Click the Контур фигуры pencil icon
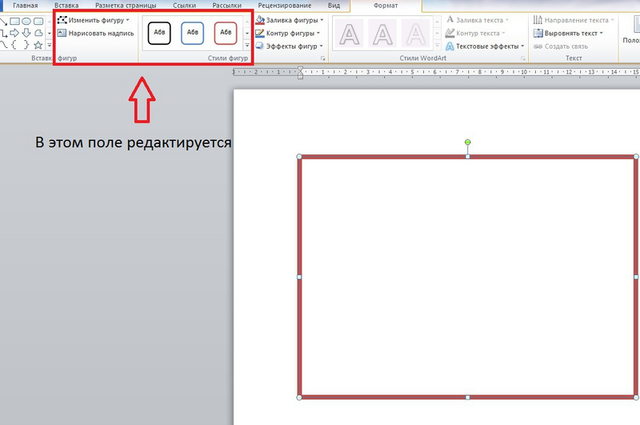640x425 pixels. (260, 33)
